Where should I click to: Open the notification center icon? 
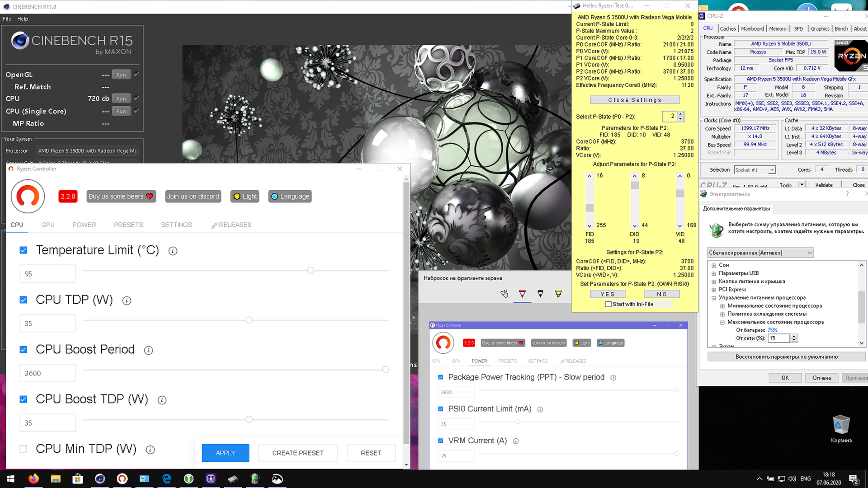854,479
